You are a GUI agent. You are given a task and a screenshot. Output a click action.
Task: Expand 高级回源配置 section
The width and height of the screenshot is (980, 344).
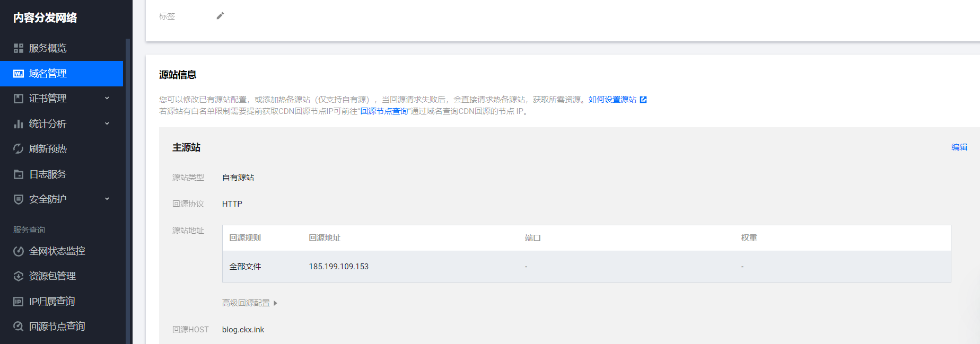tap(250, 303)
